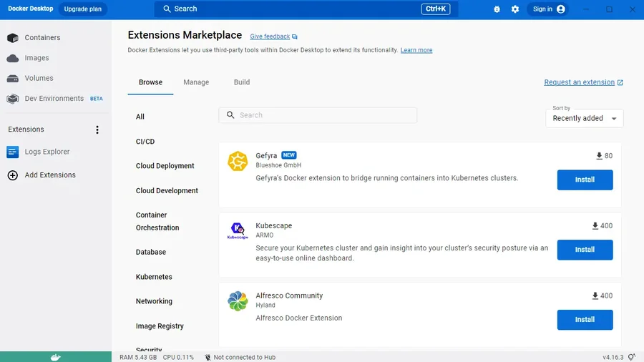Click the ARMO publisher text

point(265,235)
